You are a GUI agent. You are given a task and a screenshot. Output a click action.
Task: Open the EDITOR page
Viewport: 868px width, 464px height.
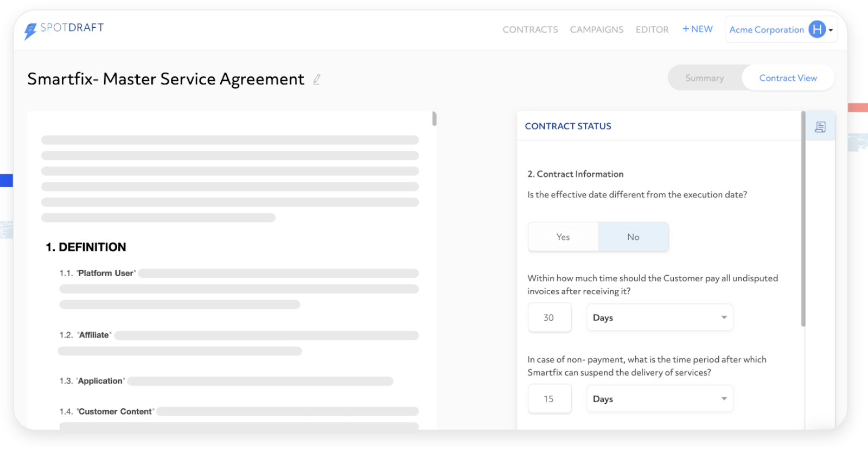point(652,29)
